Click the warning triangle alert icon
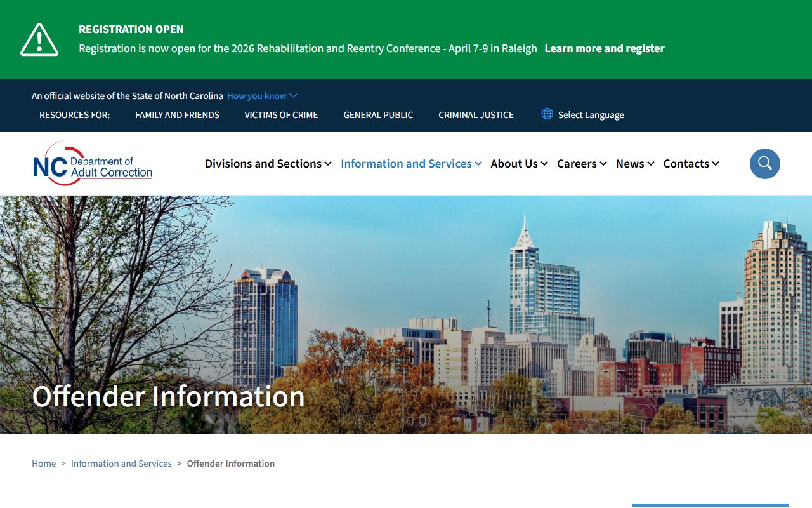 (x=39, y=39)
